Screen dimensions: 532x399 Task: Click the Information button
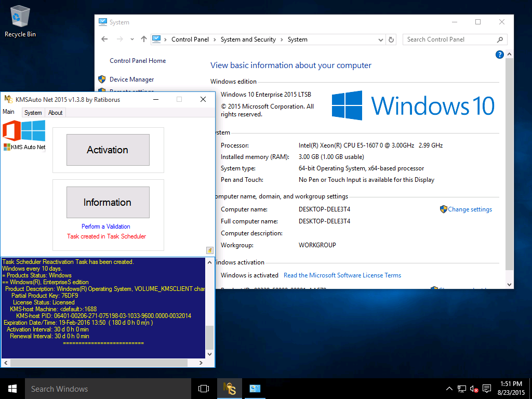coord(108,202)
